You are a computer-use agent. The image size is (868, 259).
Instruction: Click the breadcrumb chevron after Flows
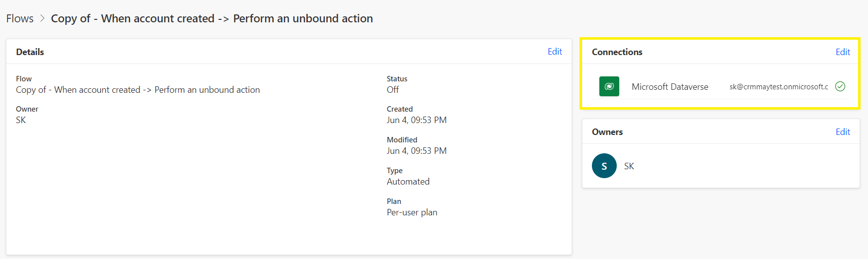click(x=42, y=18)
